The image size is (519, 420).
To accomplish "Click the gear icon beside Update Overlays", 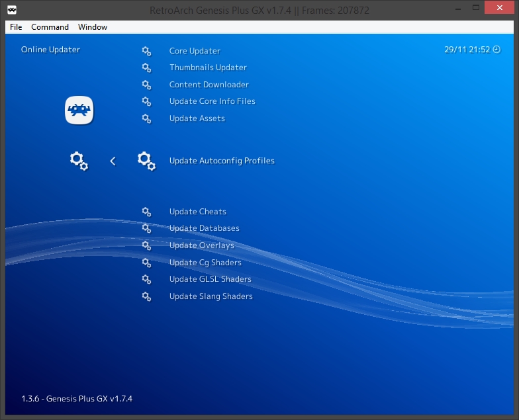I will [x=147, y=246].
